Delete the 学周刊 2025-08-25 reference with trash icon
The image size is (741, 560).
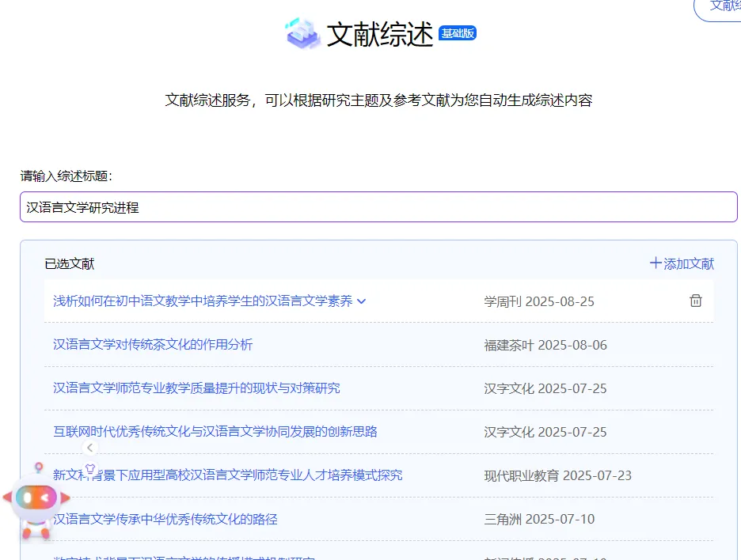[x=696, y=301]
